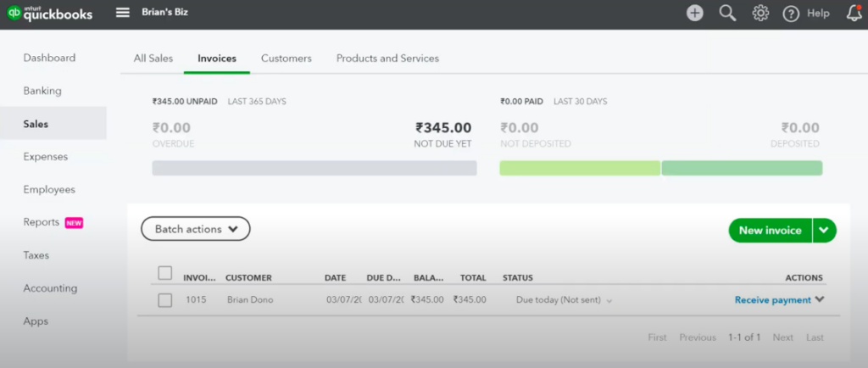Switch to Customers tab
868x368 pixels.
click(x=287, y=59)
